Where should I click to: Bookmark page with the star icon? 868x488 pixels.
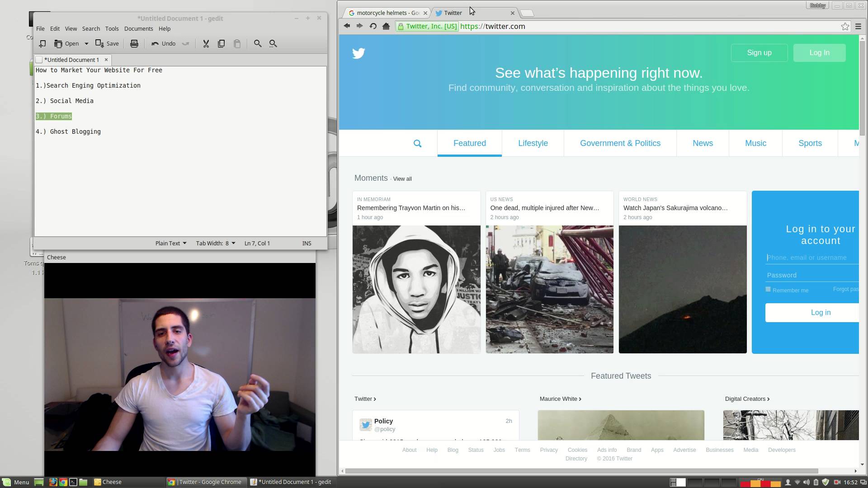pyautogui.click(x=845, y=27)
